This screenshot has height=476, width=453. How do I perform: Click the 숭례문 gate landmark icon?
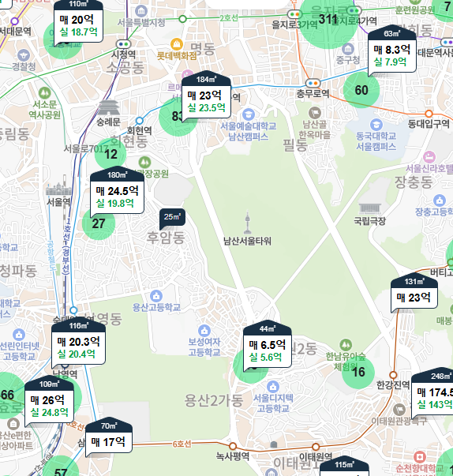pos(109,108)
